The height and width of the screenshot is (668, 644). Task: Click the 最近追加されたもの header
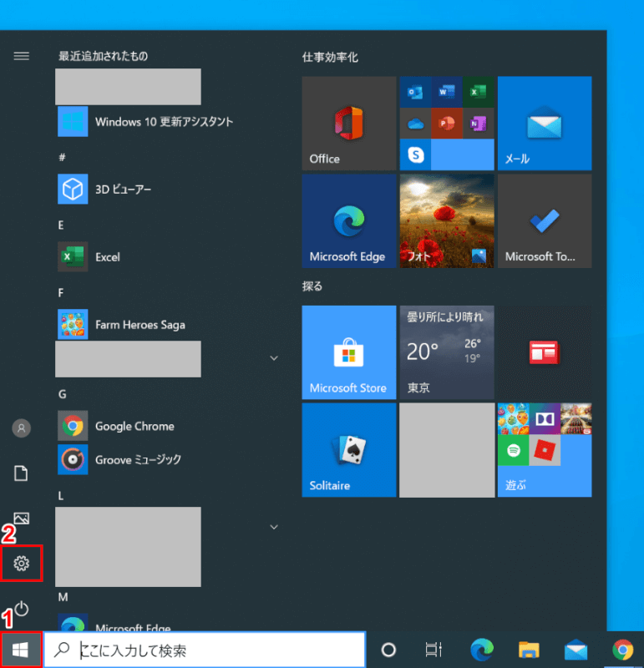pyautogui.click(x=103, y=56)
